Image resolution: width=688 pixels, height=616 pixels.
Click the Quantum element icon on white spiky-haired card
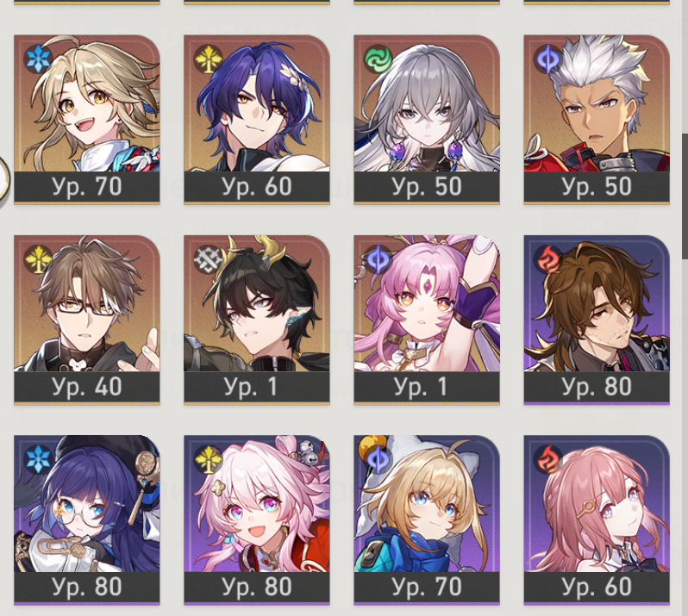[x=547, y=59]
